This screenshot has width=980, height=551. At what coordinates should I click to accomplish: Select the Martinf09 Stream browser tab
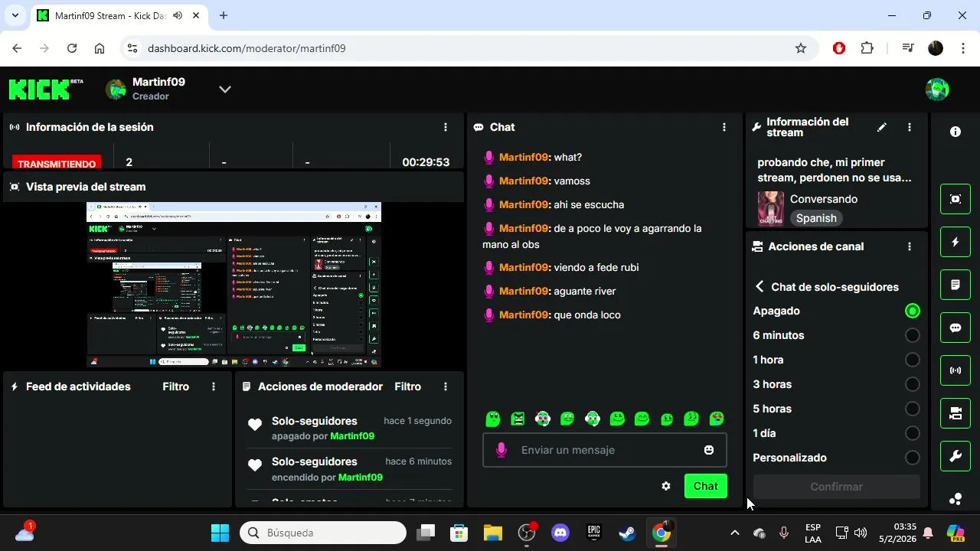[117, 15]
